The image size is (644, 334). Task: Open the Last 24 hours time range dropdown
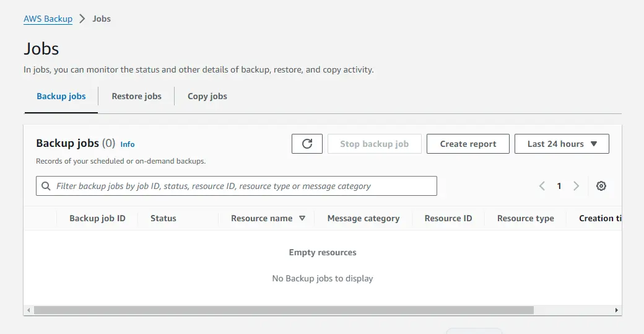click(x=562, y=144)
